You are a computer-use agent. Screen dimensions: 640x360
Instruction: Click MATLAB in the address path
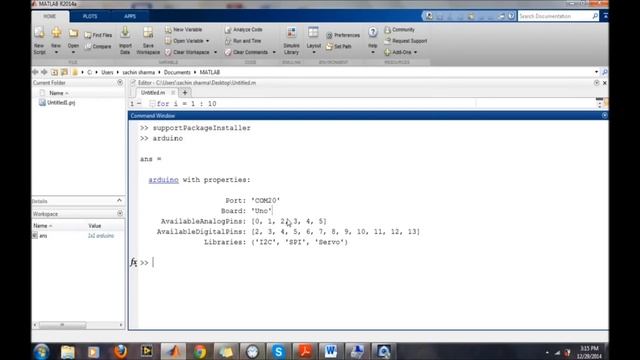pos(210,72)
